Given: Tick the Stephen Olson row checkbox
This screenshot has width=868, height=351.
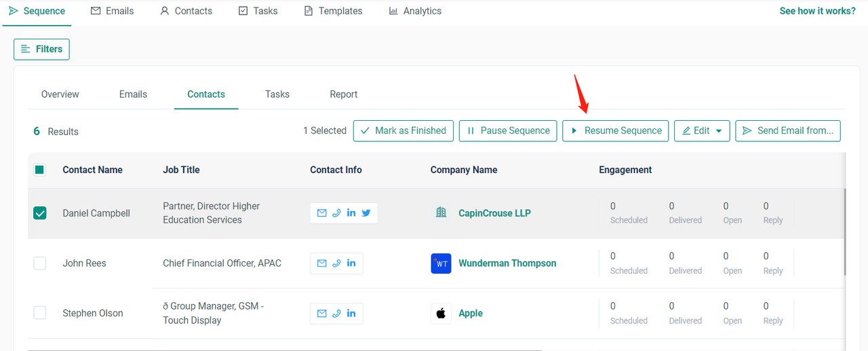Looking at the screenshot, I should (40, 313).
